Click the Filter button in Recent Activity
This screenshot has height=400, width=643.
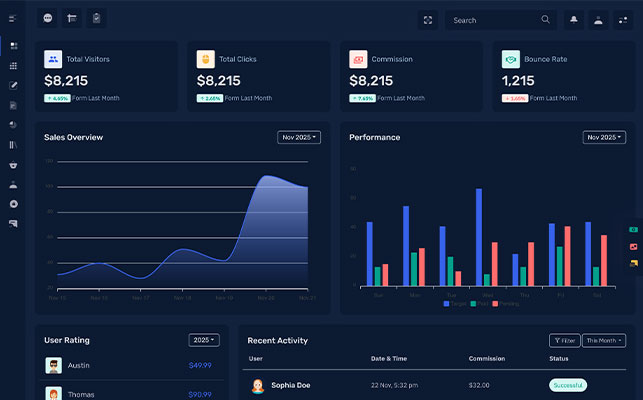click(563, 340)
